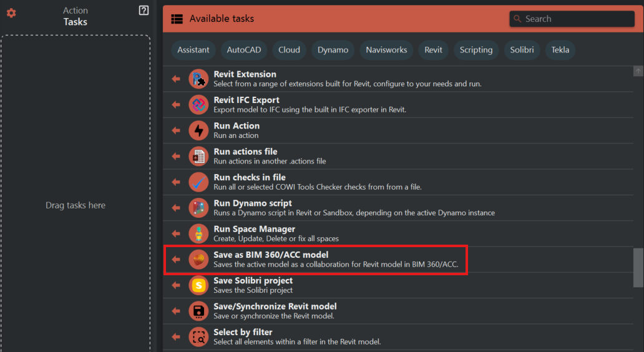This screenshot has height=352, width=644.
Task: Click the Revit Extension task icon
Action: point(198,79)
